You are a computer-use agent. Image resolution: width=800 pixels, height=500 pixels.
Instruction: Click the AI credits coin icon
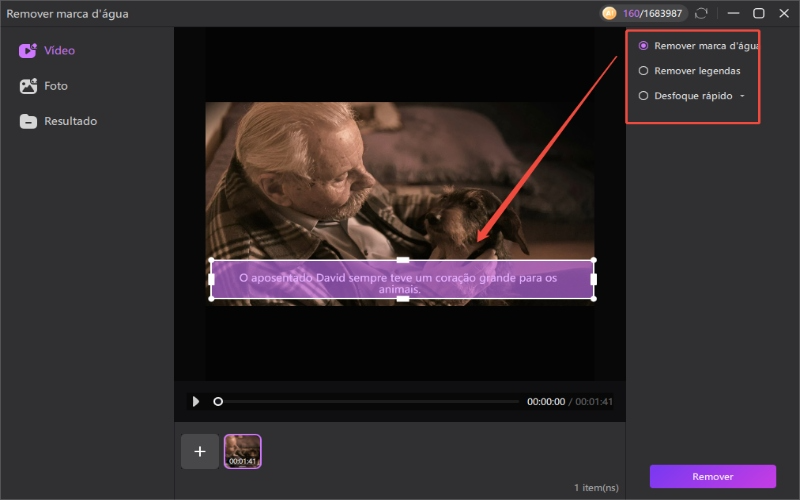609,14
